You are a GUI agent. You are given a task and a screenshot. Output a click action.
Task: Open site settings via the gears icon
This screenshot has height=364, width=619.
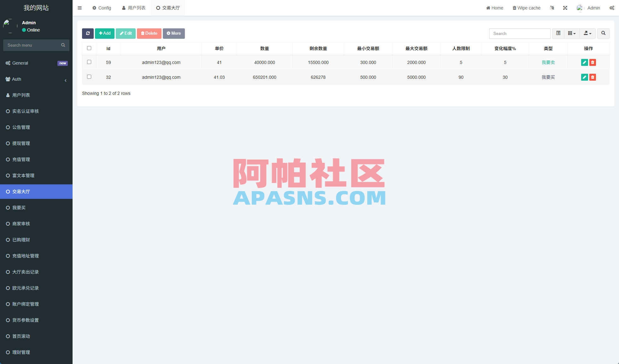tap(612, 8)
